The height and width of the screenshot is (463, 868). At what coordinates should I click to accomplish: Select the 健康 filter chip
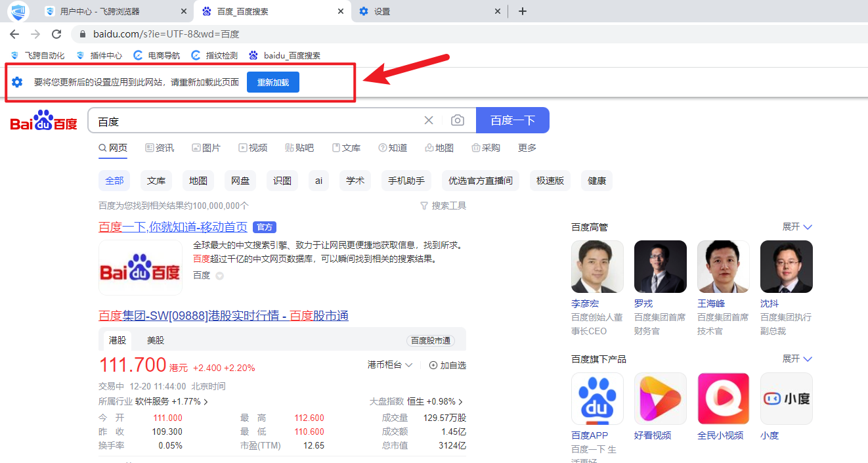click(x=597, y=181)
